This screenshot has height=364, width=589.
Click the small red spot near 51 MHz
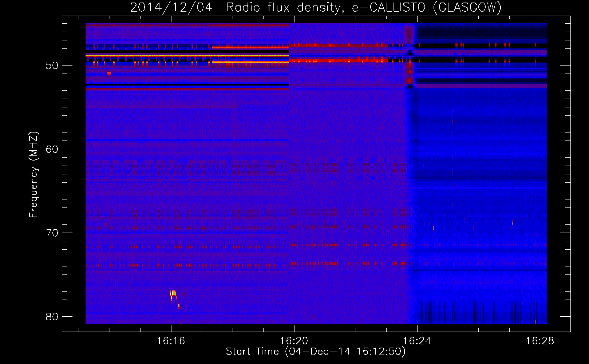(109, 74)
